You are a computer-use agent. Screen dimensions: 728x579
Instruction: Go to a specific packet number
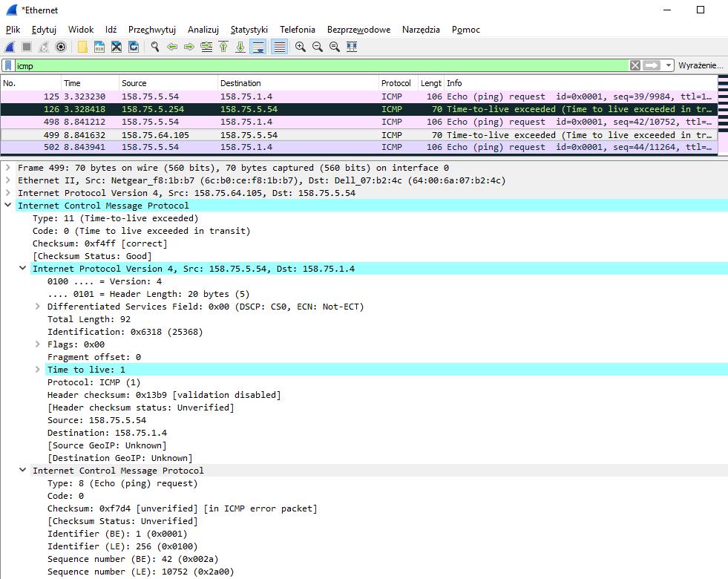click(x=206, y=47)
